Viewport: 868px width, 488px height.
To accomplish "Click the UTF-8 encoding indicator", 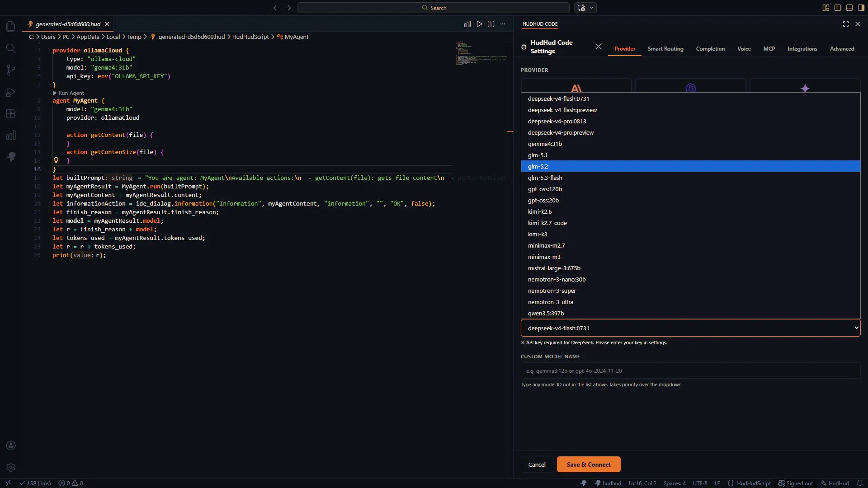I will click(x=700, y=483).
